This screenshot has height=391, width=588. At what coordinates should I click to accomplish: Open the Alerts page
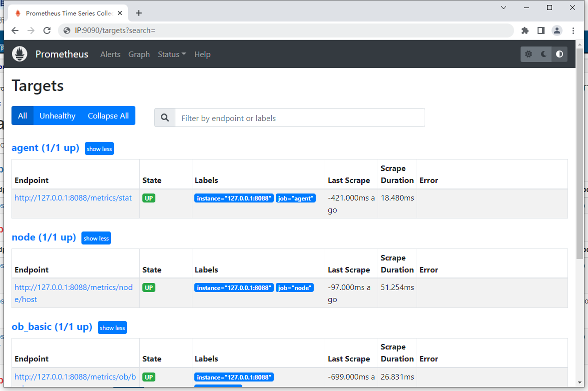tap(110, 54)
